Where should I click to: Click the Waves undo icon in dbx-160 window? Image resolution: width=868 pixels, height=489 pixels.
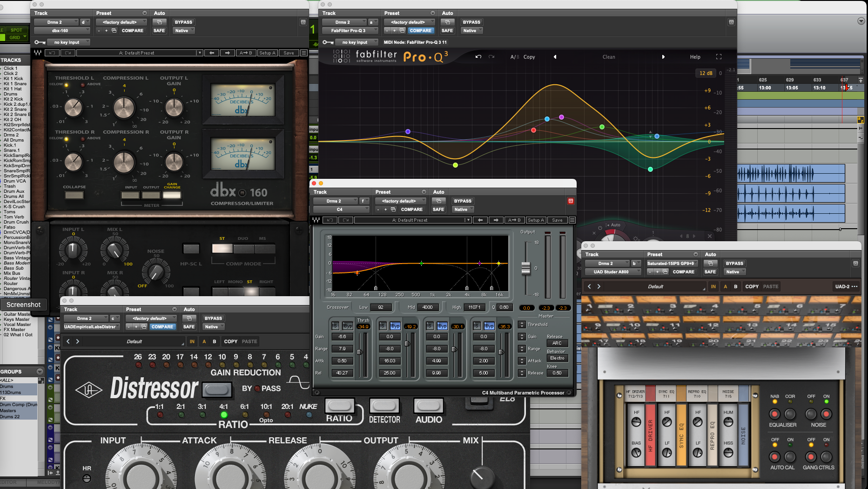pos(52,53)
